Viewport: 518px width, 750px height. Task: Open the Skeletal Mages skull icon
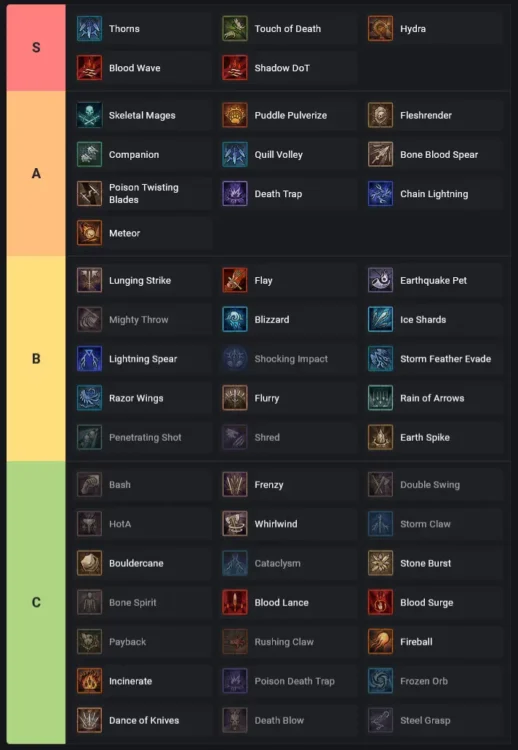pos(89,115)
